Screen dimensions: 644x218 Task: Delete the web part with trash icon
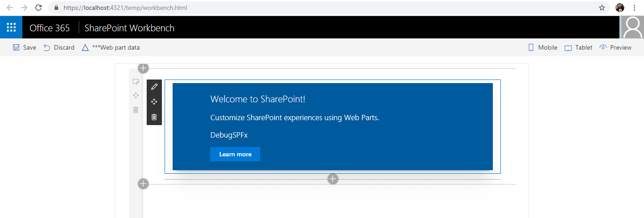click(154, 117)
